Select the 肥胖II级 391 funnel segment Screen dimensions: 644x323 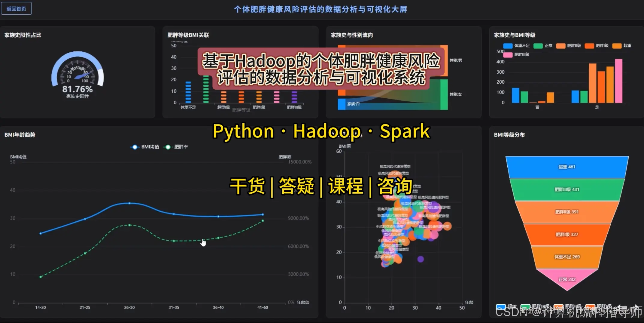click(x=567, y=212)
